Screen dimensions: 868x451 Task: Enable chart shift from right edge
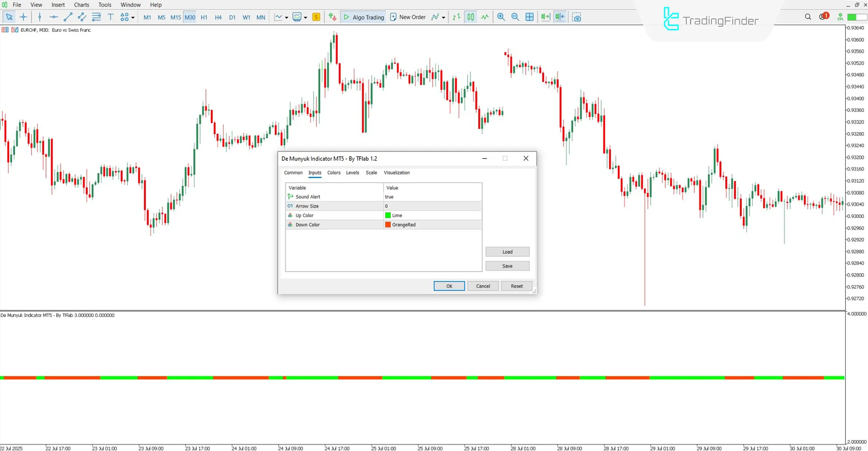[x=560, y=17]
